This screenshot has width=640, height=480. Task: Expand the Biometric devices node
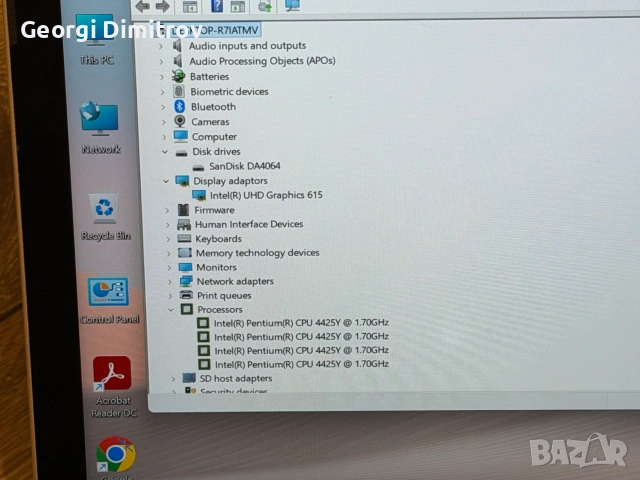[162, 92]
